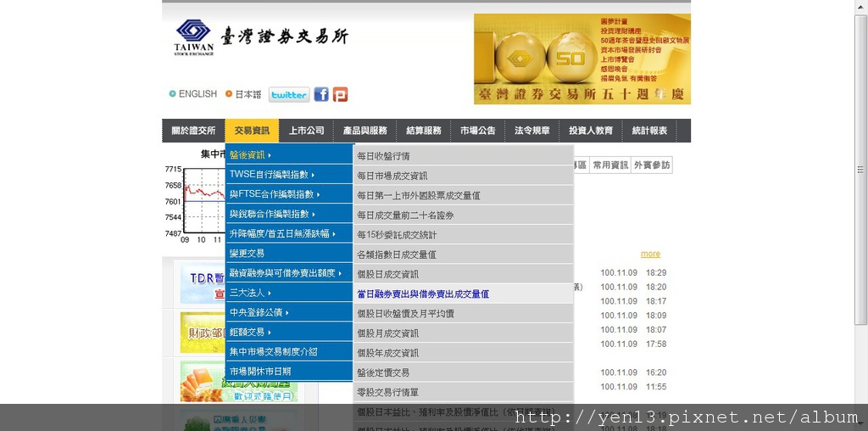Expand the TWSE自行編製指數 submenu
Screen dimensions: 868x431
point(289,175)
